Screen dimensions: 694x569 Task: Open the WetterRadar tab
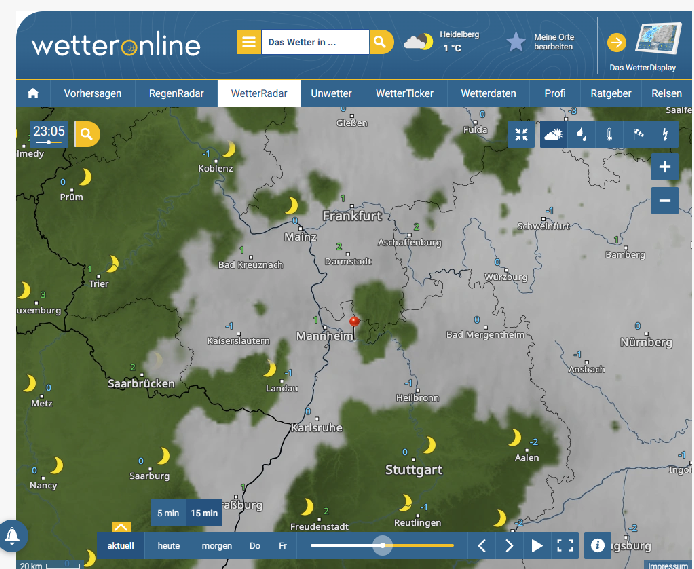[259, 93]
